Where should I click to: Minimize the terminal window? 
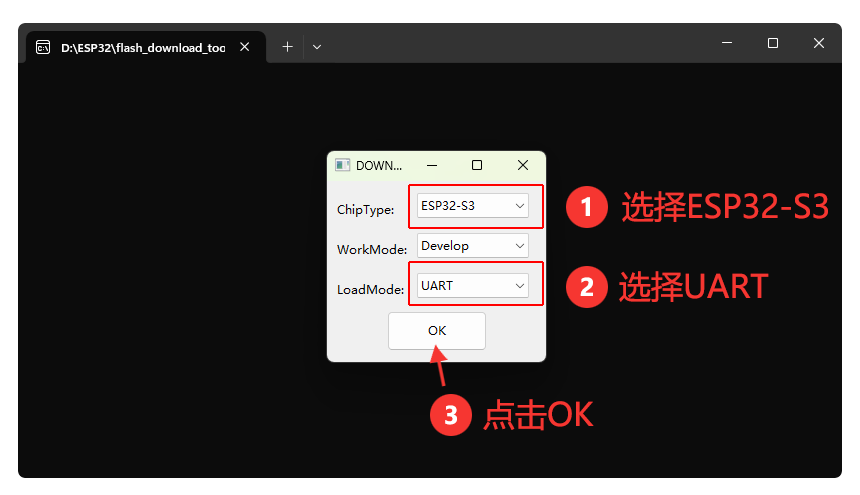tap(727, 43)
